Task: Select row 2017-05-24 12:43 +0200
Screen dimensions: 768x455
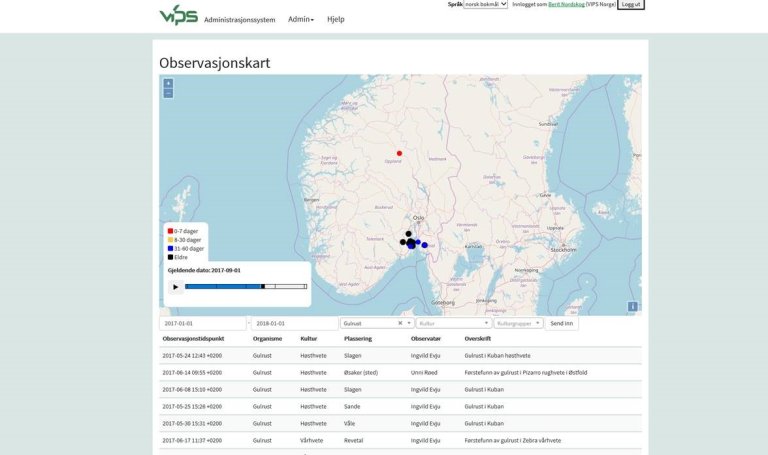Action: 400,356
